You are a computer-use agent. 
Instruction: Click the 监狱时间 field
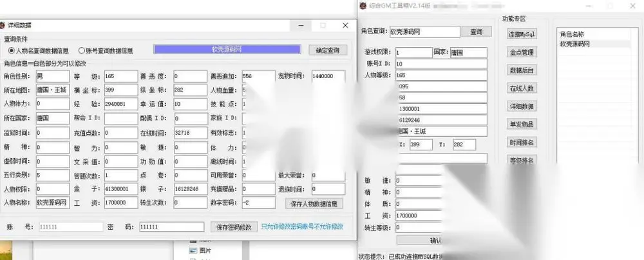(x=53, y=133)
